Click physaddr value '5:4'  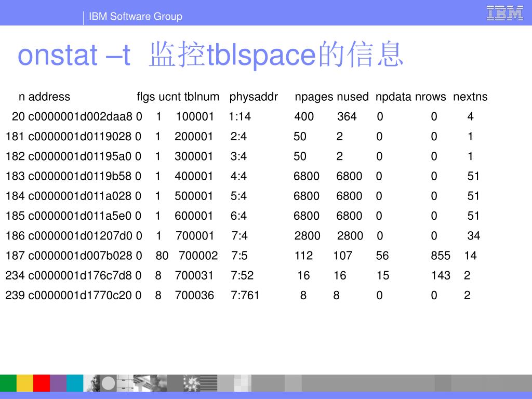point(238,196)
